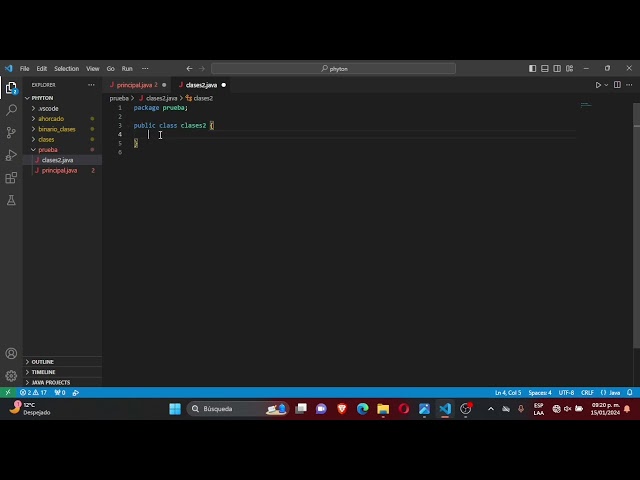This screenshot has width=640, height=480.
Task: Open the File menu
Action: [x=24, y=69]
